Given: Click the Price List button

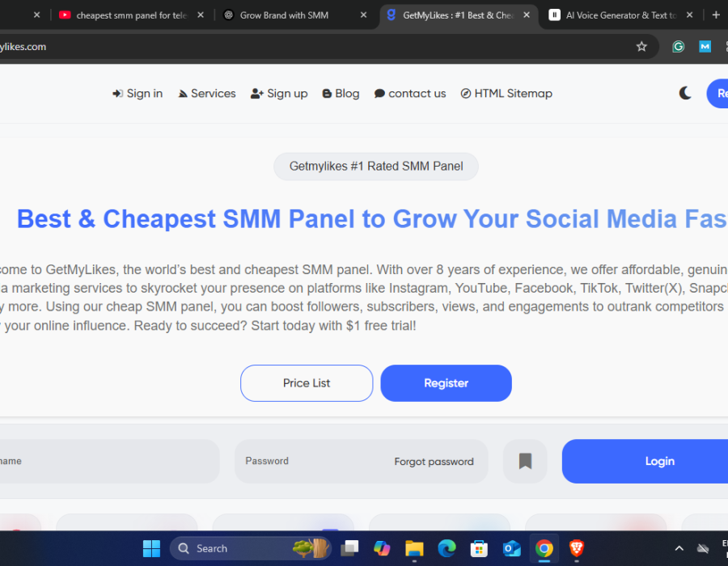Looking at the screenshot, I should [307, 383].
